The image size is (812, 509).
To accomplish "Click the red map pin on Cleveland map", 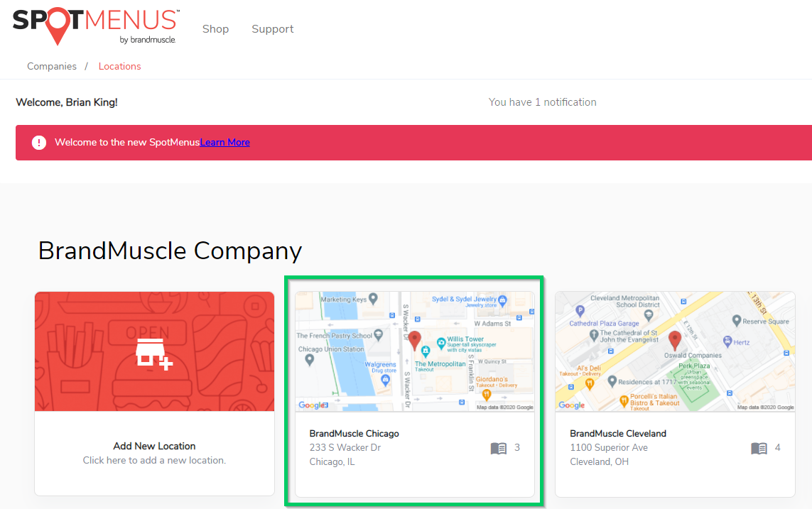I will click(674, 341).
